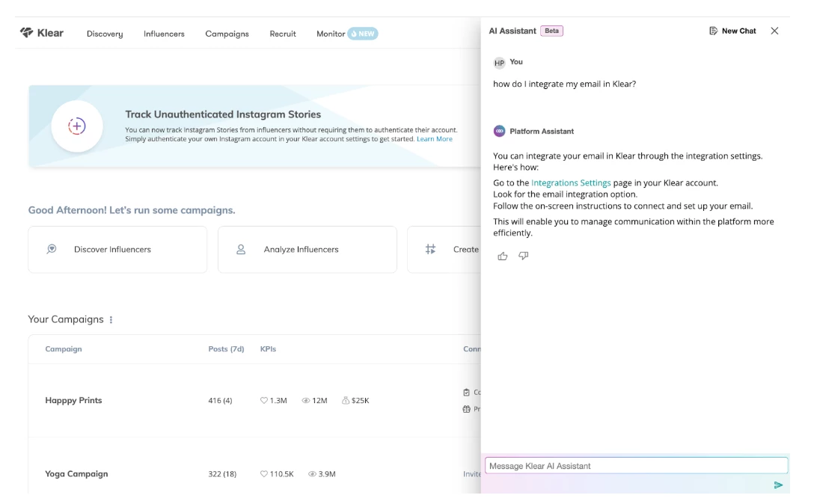Screen dimensions: 814x504
Task: Close the AI Assistant panel
Action: (x=774, y=31)
